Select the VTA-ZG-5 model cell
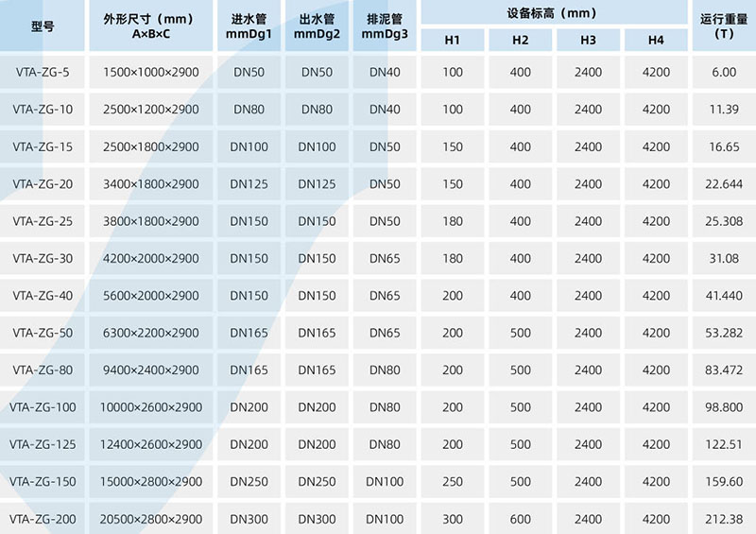Viewport: 756px width, 534px height. [43, 73]
